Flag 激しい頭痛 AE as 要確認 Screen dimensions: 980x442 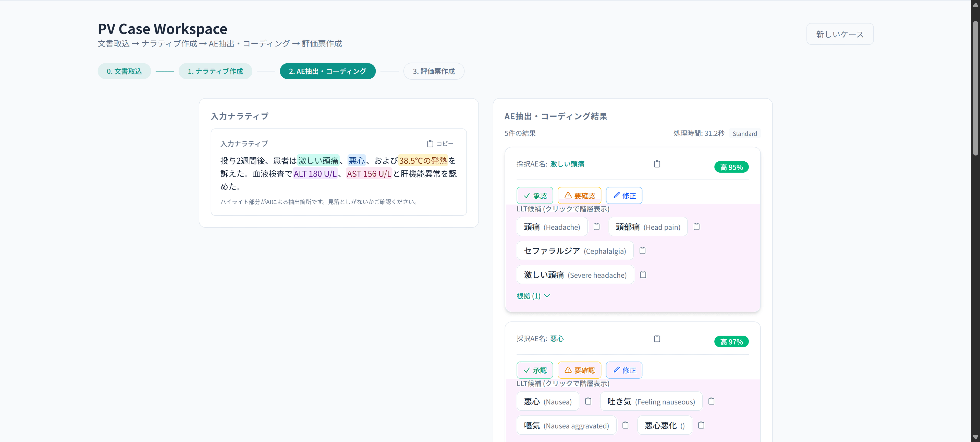point(579,195)
